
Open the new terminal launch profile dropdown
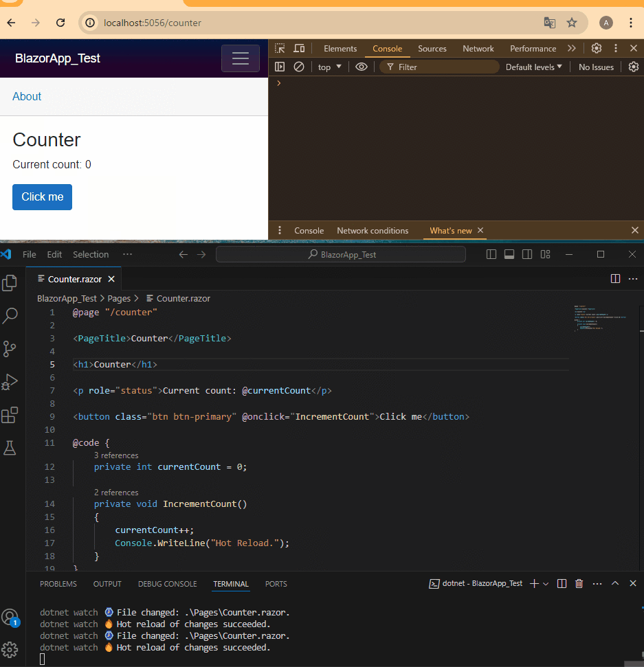(546, 584)
